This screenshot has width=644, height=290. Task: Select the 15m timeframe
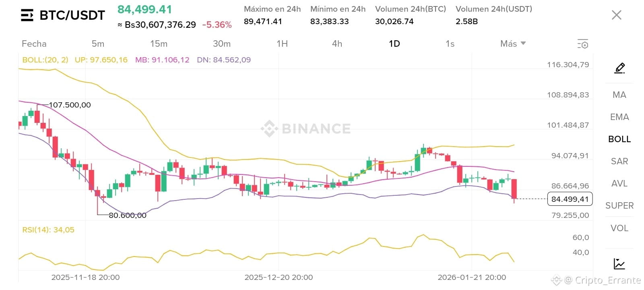point(159,43)
